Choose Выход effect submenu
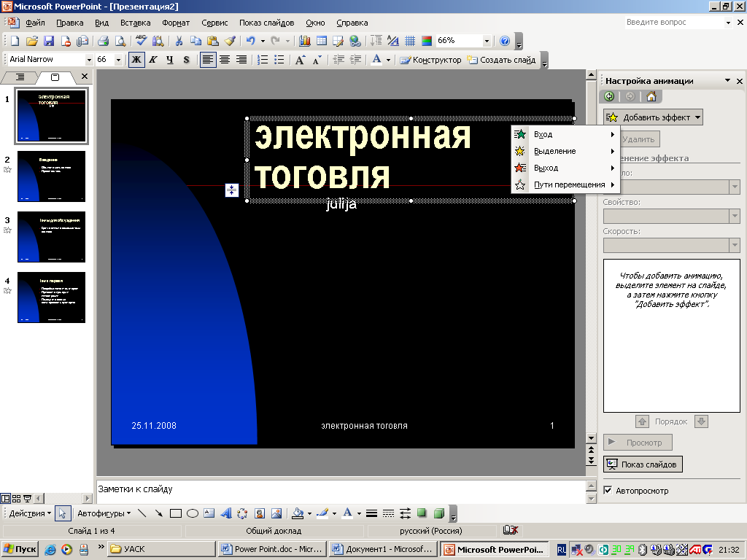The height and width of the screenshot is (560, 747). pyautogui.click(x=565, y=168)
